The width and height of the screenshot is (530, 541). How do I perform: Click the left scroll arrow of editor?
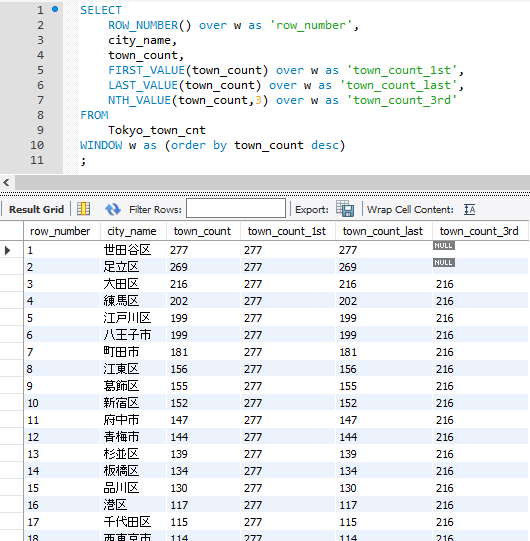(6, 182)
